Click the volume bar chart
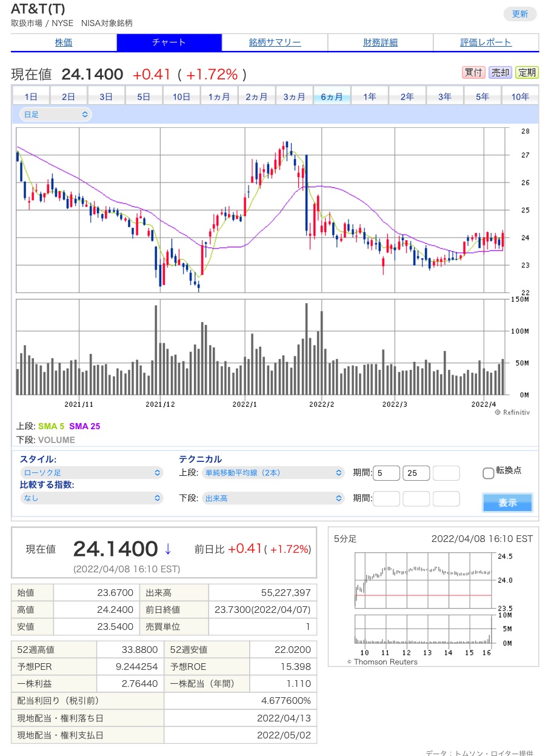 coord(261,347)
